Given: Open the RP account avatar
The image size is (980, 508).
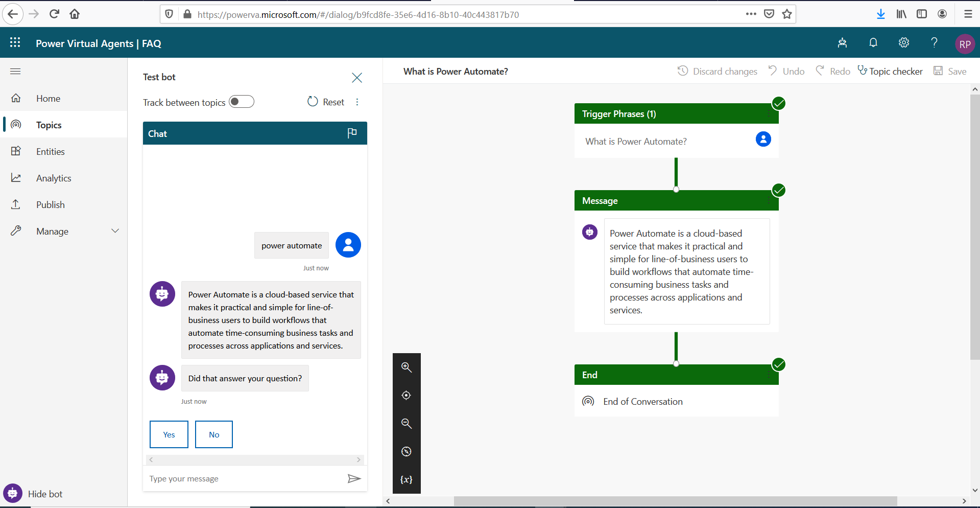Looking at the screenshot, I should (965, 44).
